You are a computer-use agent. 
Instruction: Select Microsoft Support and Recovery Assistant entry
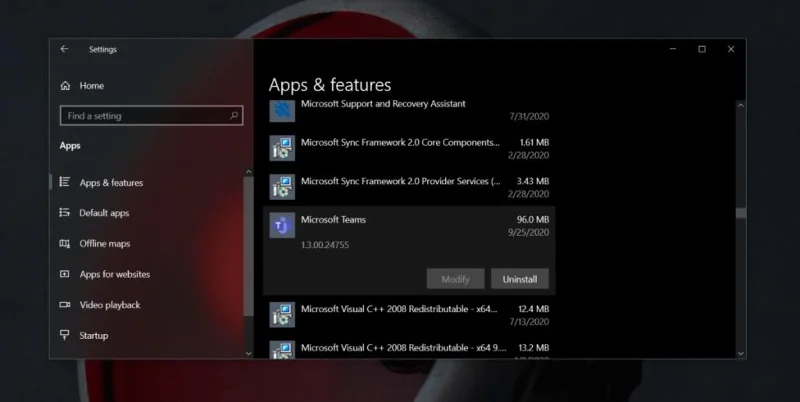tap(409, 110)
